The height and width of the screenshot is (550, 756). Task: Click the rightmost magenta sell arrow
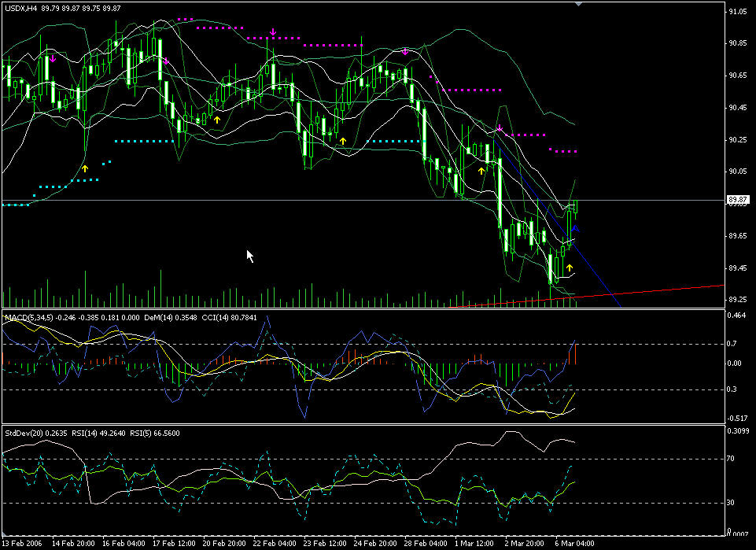coord(499,127)
